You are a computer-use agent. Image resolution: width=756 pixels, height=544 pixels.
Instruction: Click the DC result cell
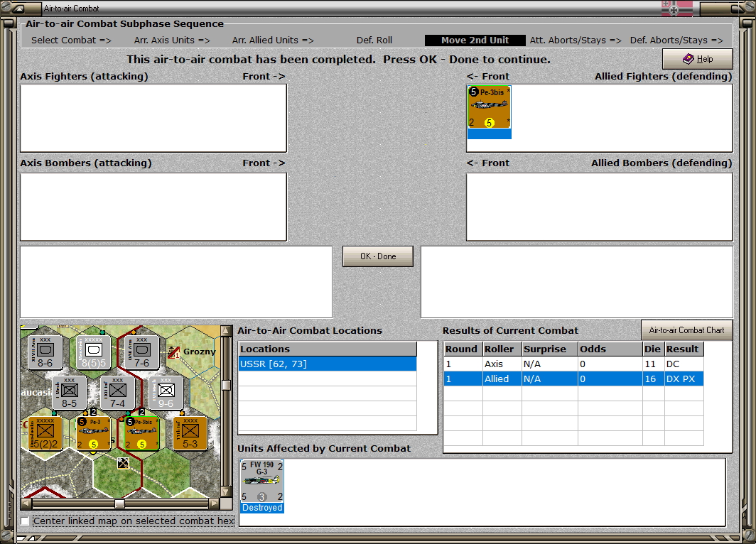coord(684,364)
